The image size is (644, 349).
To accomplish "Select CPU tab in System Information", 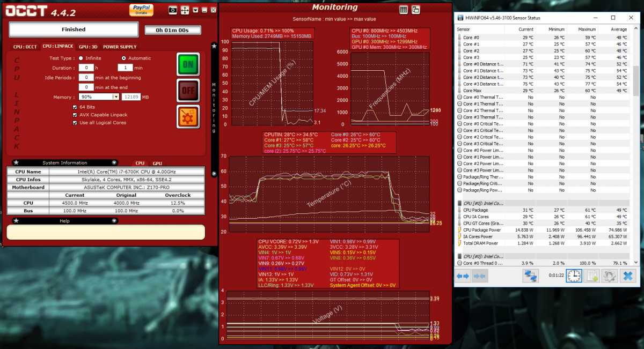I will point(140,163).
